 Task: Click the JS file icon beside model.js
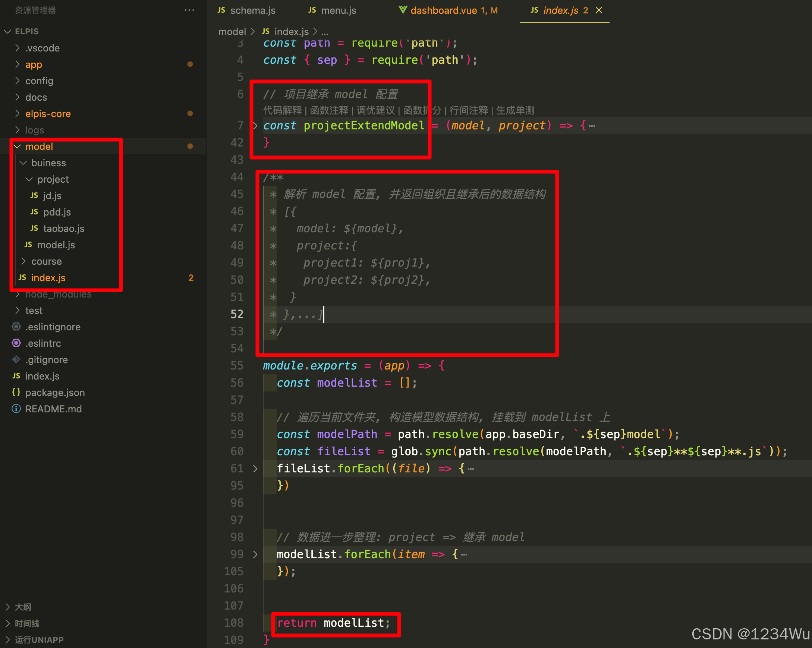pyautogui.click(x=28, y=245)
